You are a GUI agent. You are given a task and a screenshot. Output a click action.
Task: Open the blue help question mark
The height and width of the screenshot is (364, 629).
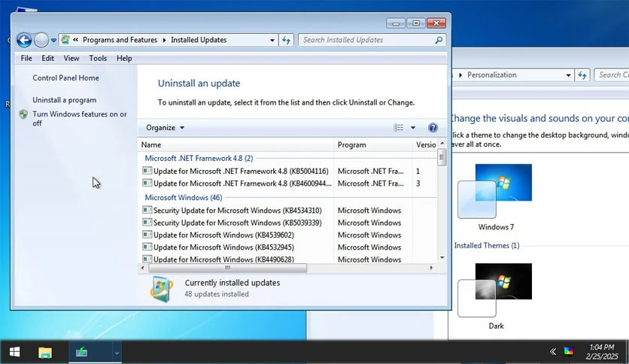[x=433, y=128]
